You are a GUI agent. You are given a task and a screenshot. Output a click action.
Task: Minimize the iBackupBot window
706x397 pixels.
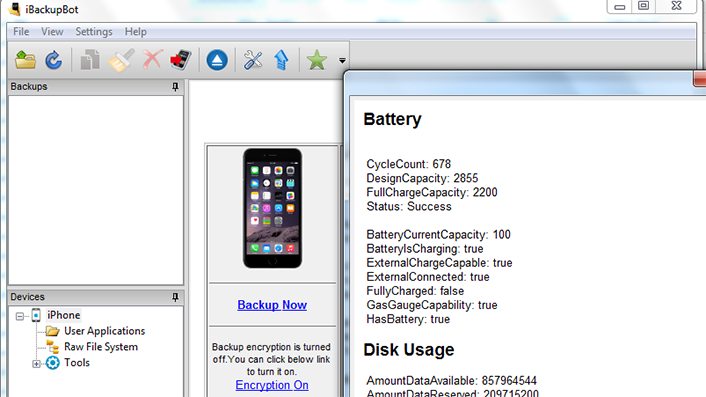coord(620,6)
